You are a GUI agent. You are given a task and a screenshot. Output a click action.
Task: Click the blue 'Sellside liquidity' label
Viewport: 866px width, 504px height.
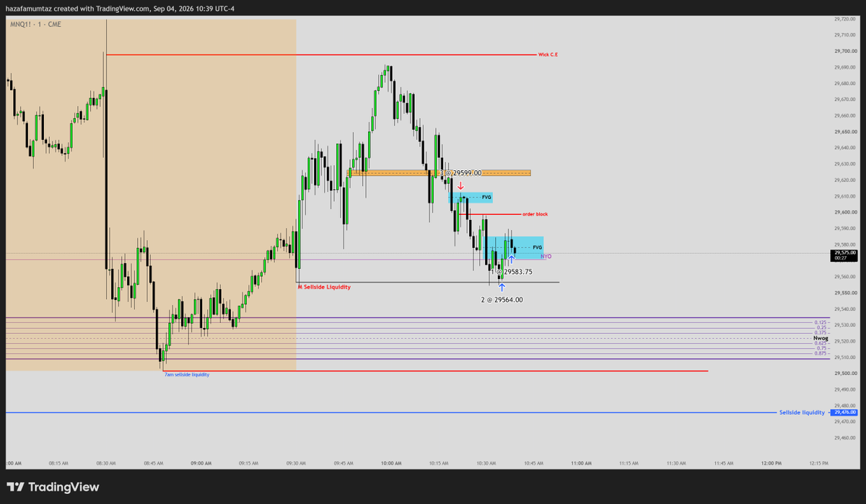[x=802, y=412]
